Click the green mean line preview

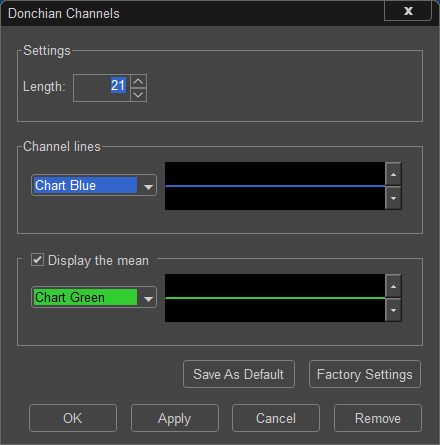[x=275, y=298]
